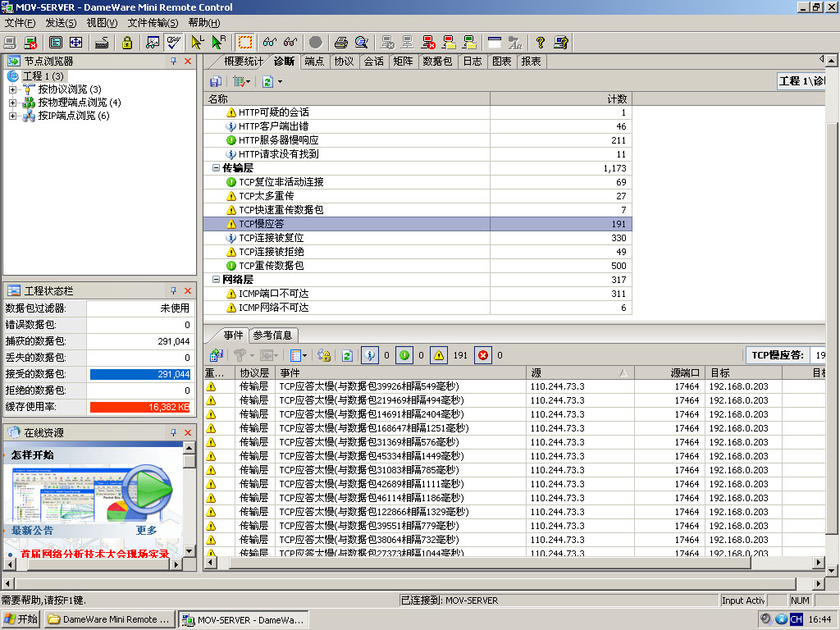Click the 源 column header to sort
The width and height of the screenshot is (840, 630).
click(574, 372)
